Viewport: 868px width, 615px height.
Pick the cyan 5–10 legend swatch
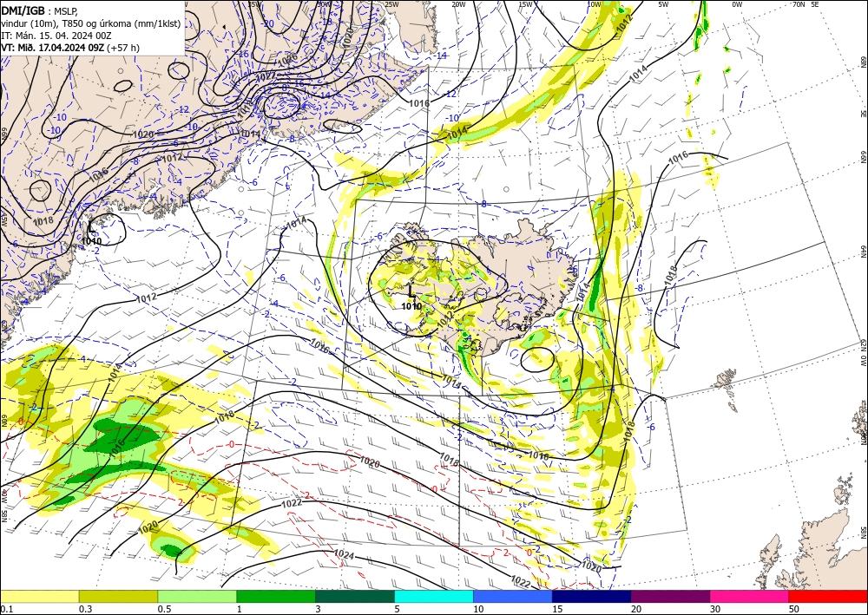pos(434,596)
